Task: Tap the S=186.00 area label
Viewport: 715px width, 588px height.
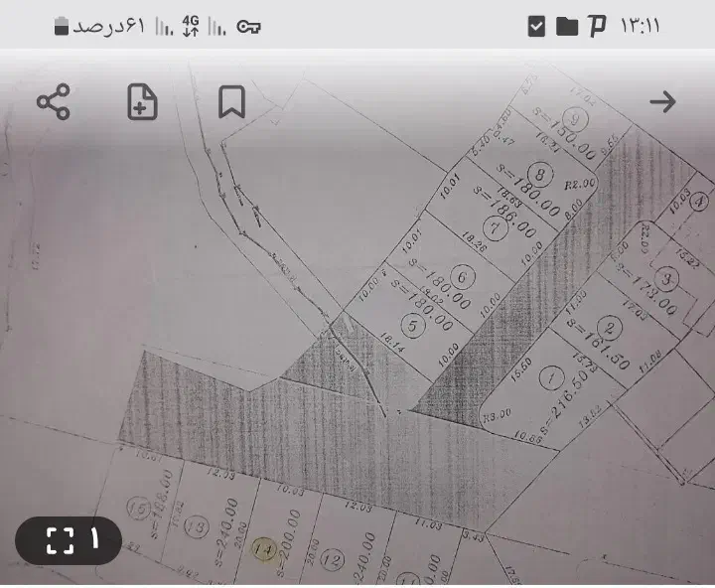Action: coord(504,212)
